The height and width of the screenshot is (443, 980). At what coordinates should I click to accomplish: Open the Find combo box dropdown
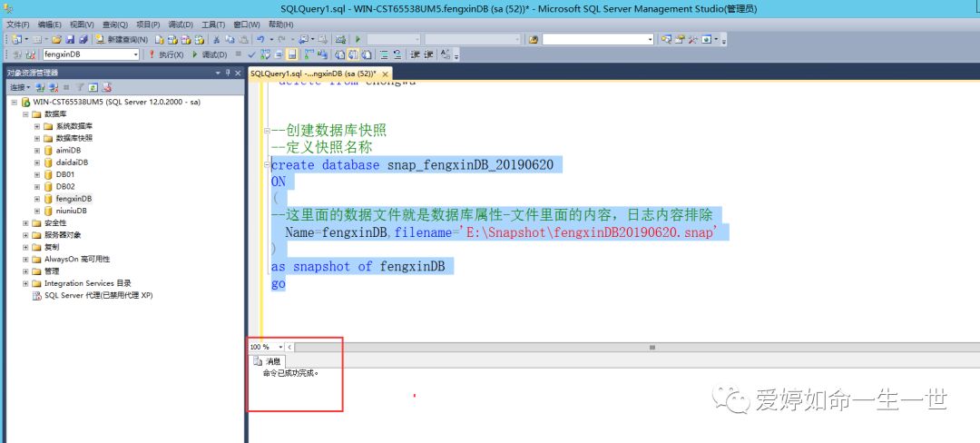pyautogui.click(x=650, y=39)
